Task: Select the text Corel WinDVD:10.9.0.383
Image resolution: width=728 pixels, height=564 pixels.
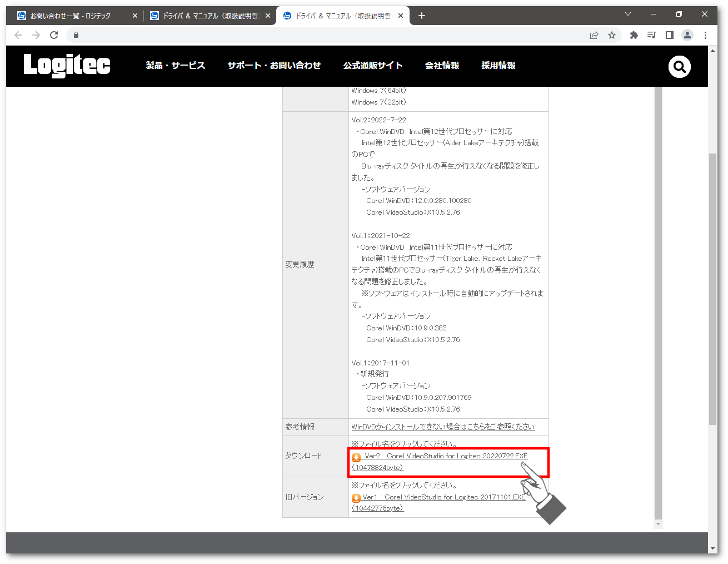Action: click(406, 328)
